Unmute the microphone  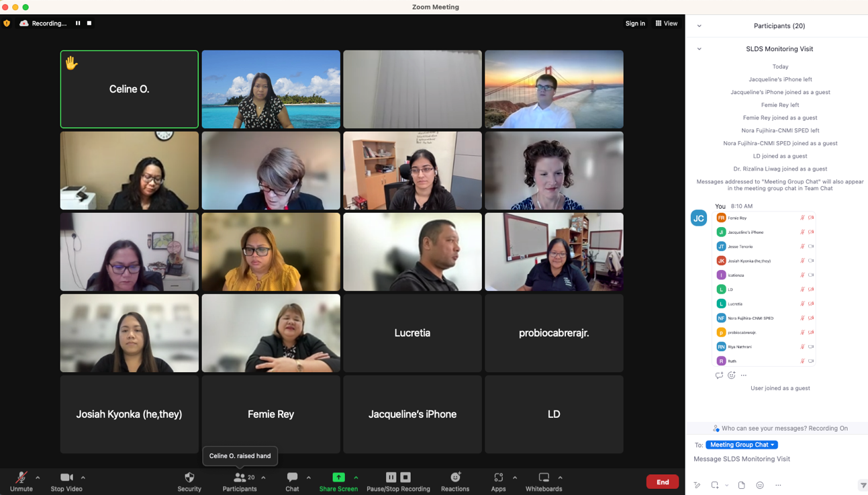[21, 481]
